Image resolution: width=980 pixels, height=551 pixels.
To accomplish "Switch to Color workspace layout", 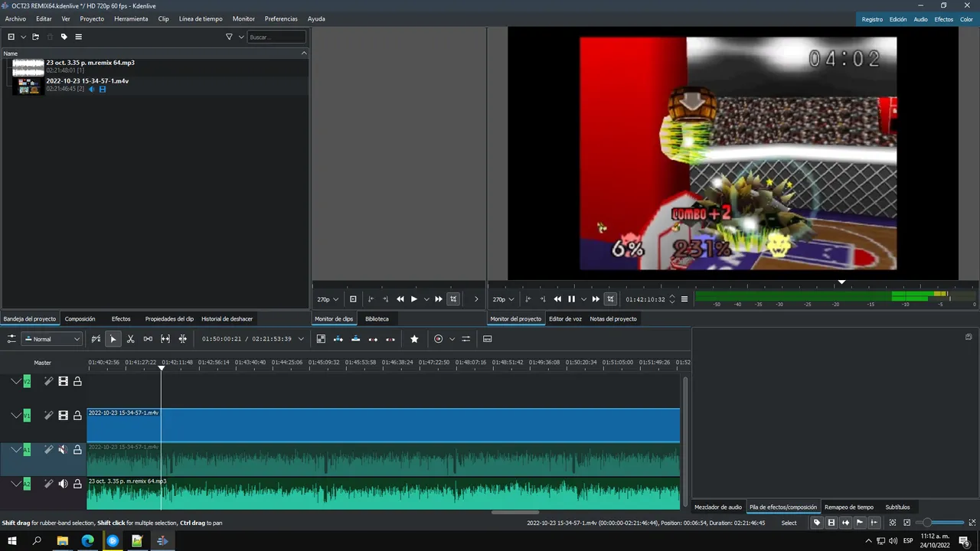I will [966, 19].
